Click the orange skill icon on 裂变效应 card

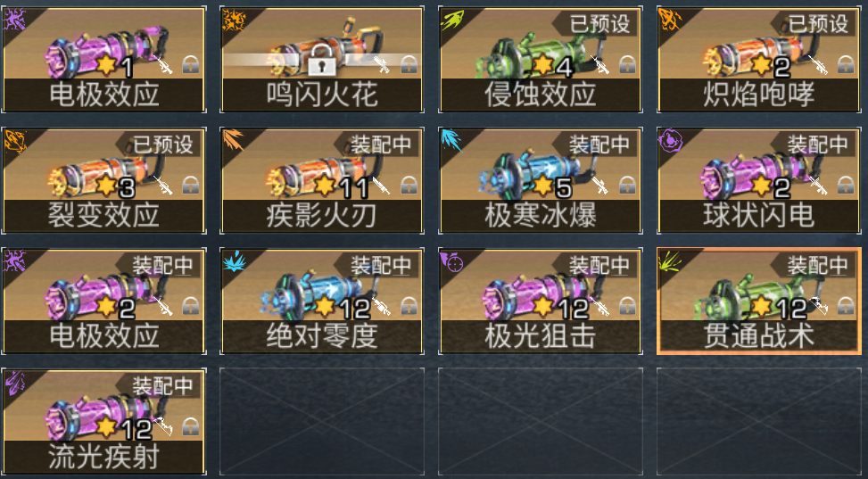click(x=15, y=141)
